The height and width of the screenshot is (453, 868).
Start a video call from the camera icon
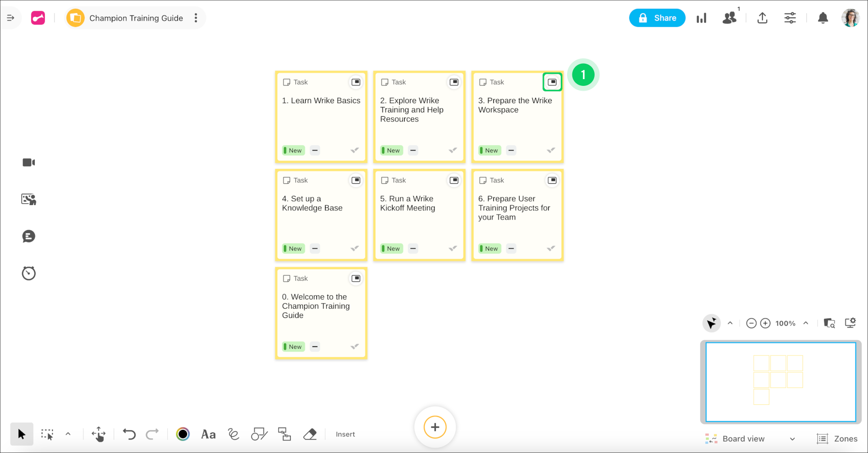pos(29,163)
